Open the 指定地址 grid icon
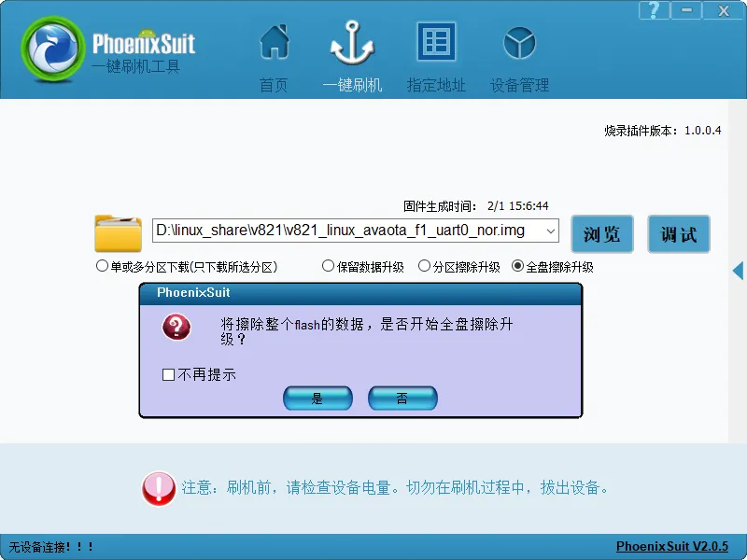Image resolution: width=747 pixels, height=560 pixels. click(436, 41)
